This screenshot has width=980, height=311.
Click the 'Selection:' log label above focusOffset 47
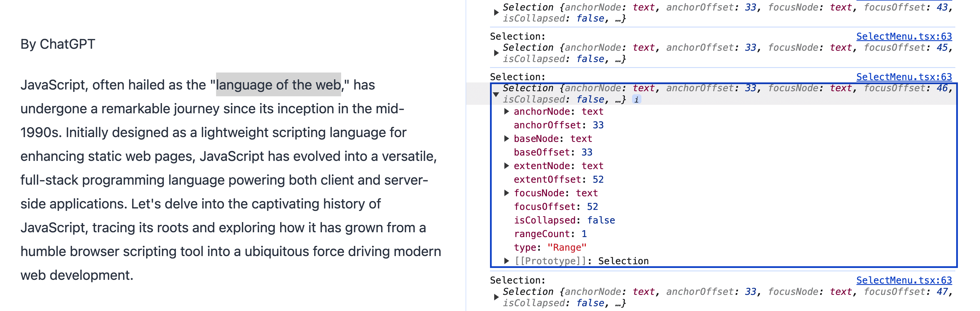tap(518, 280)
